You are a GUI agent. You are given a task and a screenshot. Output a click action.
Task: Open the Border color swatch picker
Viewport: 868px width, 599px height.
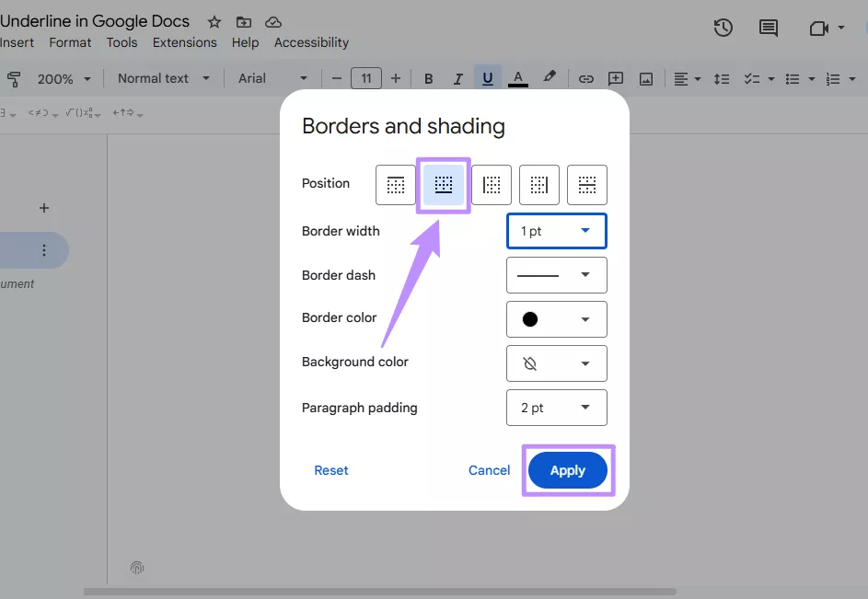coord(556,319)
